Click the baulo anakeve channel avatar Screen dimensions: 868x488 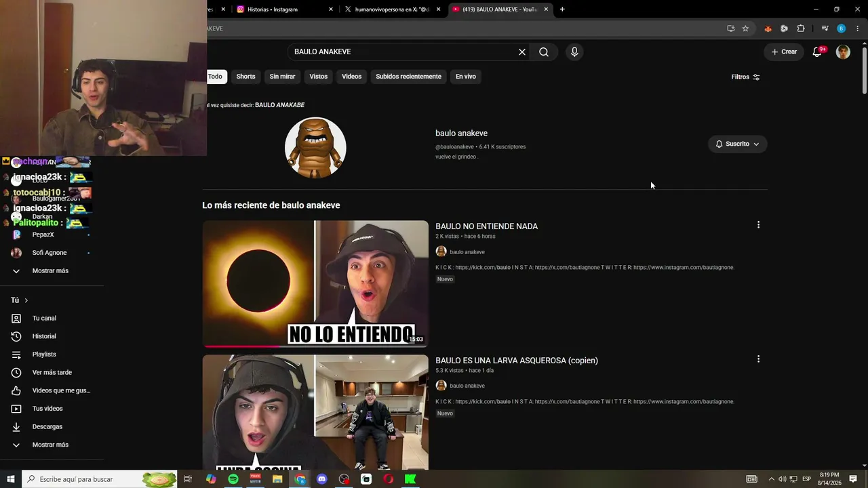click(x=315, y=148)
